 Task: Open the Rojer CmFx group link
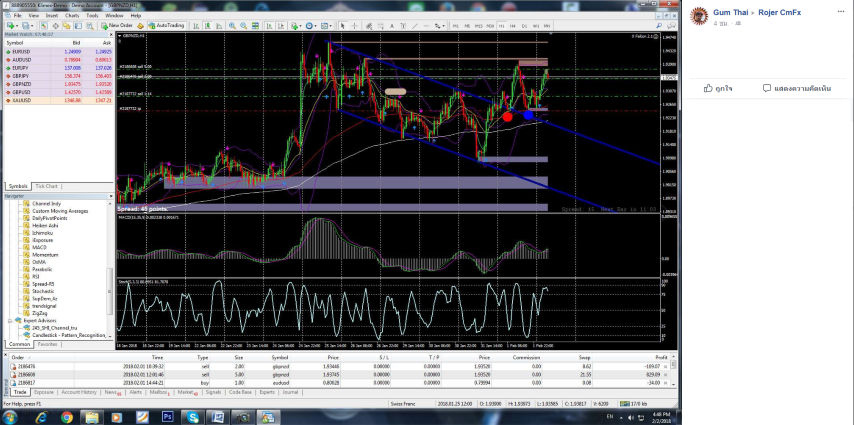780,13
